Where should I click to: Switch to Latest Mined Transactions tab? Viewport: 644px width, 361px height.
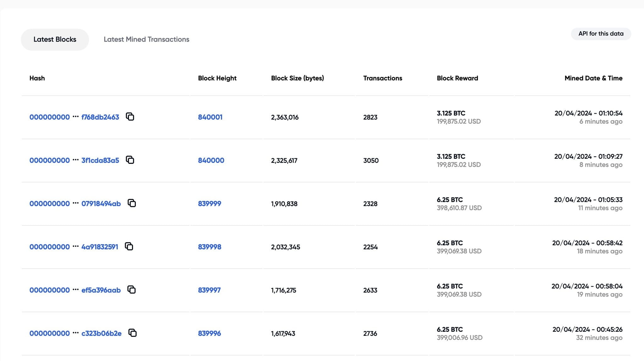[146, 39]
